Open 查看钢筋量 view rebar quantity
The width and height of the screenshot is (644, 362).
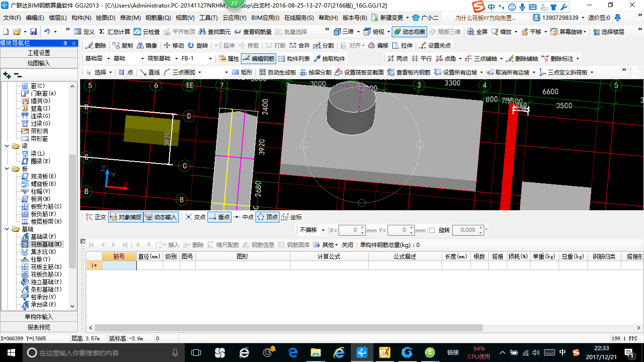click(x=253, y=32)
